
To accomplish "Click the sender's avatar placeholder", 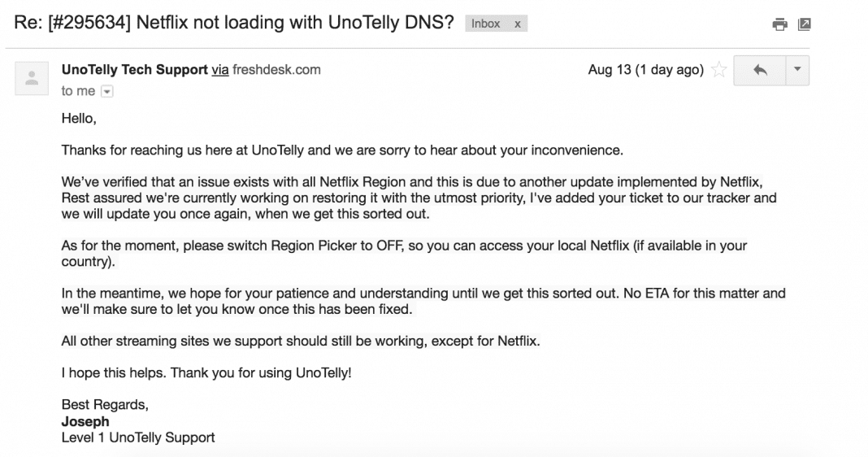I will point(32,79).
